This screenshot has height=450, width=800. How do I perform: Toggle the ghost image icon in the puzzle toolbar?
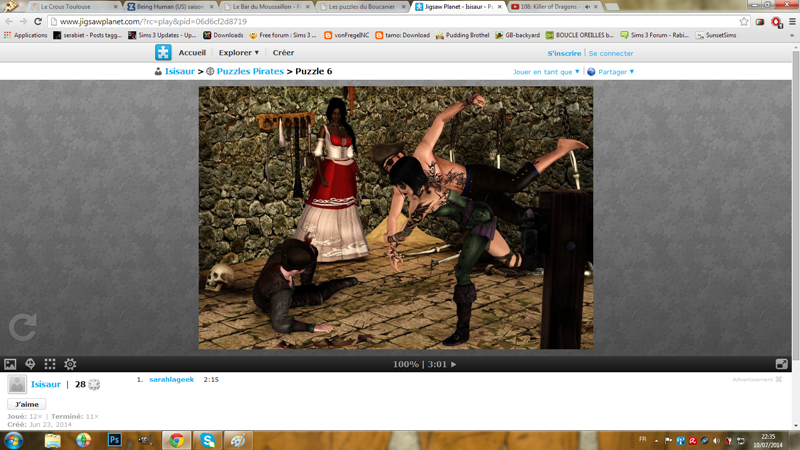click(30, 364)
